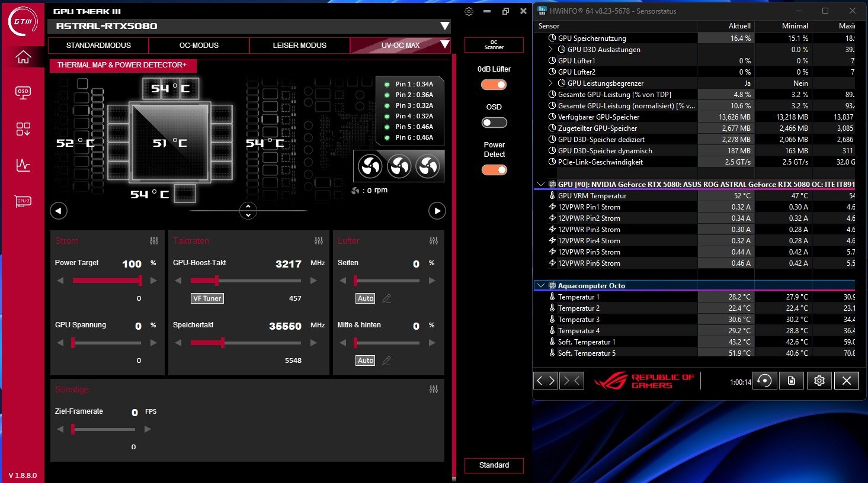
Task: Click the GPU-Boost-Takt slider
Action: pyautogui.click(x=246, y=281)
